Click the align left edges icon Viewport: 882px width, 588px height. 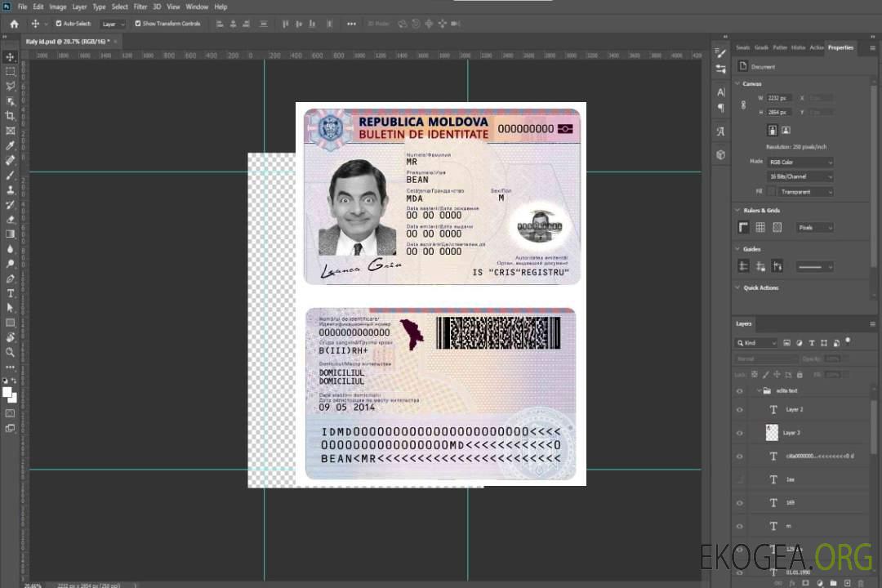tap(220, 24)
